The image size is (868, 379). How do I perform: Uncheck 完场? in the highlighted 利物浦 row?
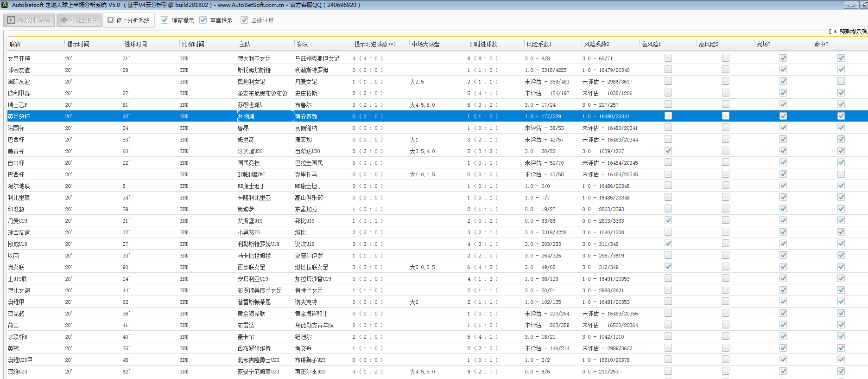(783, 116)
